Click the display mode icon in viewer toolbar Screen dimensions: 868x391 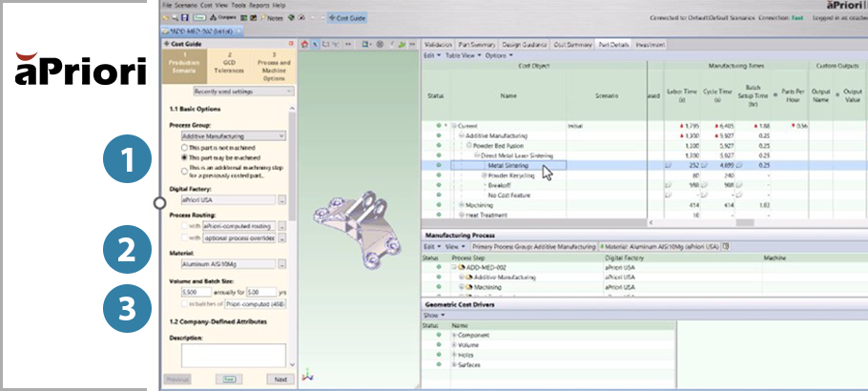[367, 44]
